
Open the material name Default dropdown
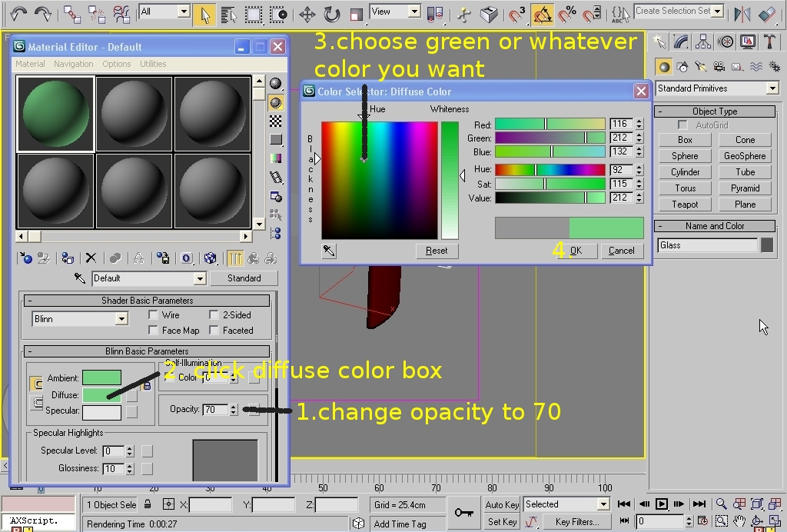[200, 278]
